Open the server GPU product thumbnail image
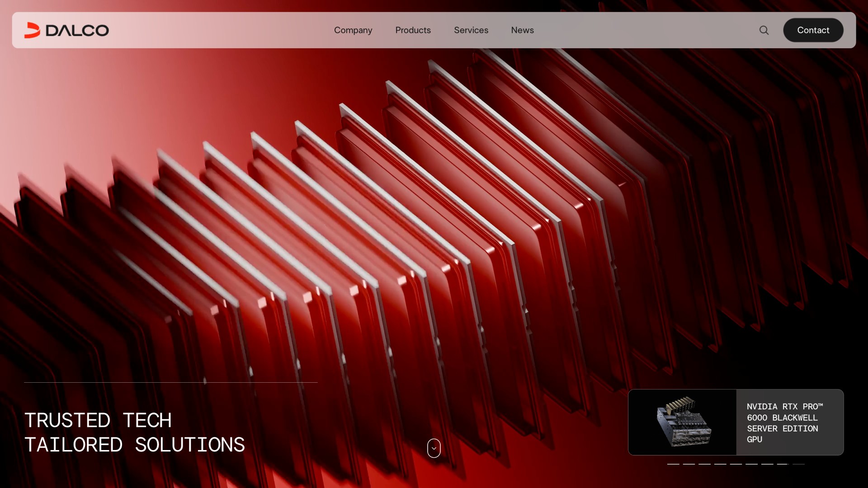This screenshot has width=868, height=488. 682,422
